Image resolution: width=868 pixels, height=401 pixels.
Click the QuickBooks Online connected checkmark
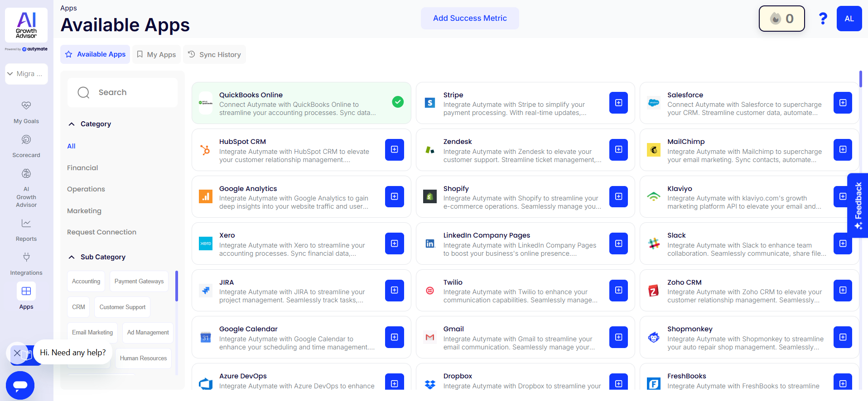point(398,102)
